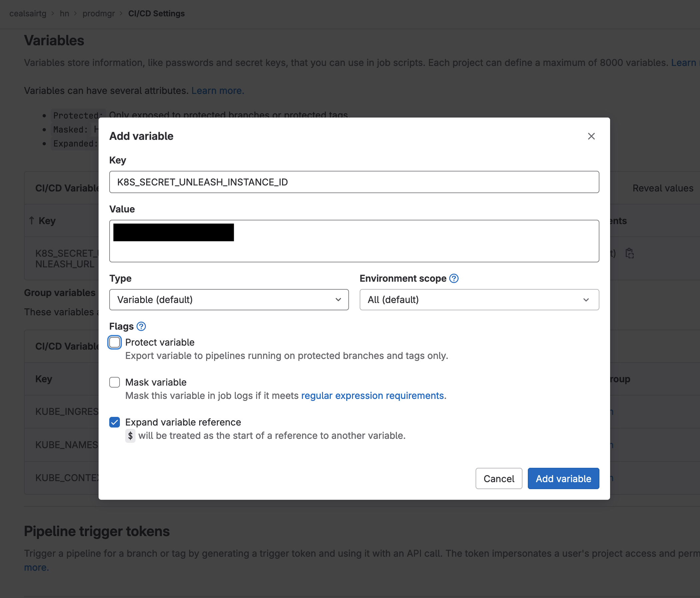The height and width of the screenshot is (598, 700).
Task: Click the Environment scope help icon
Action: click(x=454, y=278)
